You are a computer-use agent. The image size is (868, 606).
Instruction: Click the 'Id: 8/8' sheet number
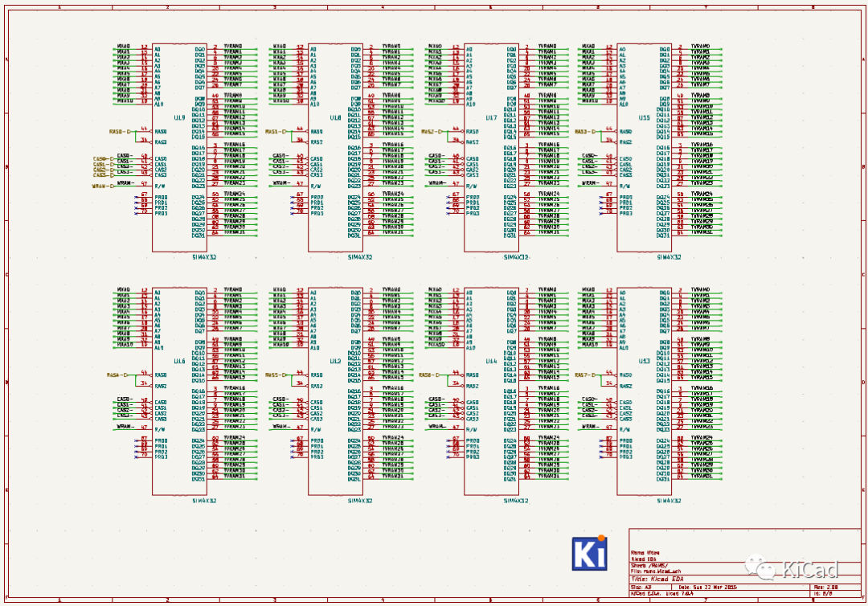pos(823,593)
